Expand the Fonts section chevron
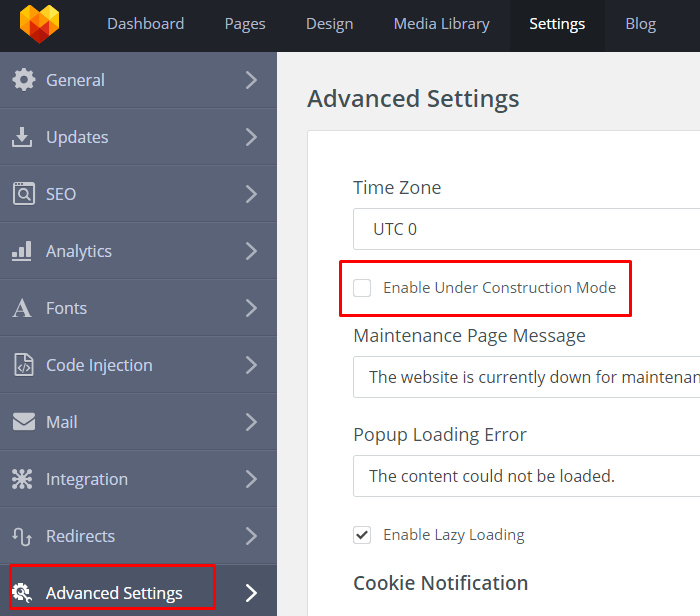This screenshot has height=616, width=700. [251, 308]
